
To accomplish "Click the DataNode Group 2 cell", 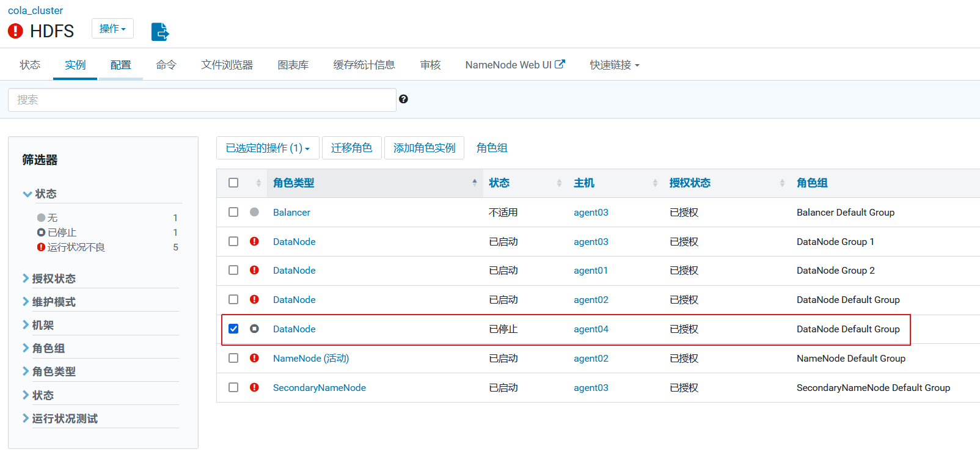I will pyautogui.click(x=836, y=270).
